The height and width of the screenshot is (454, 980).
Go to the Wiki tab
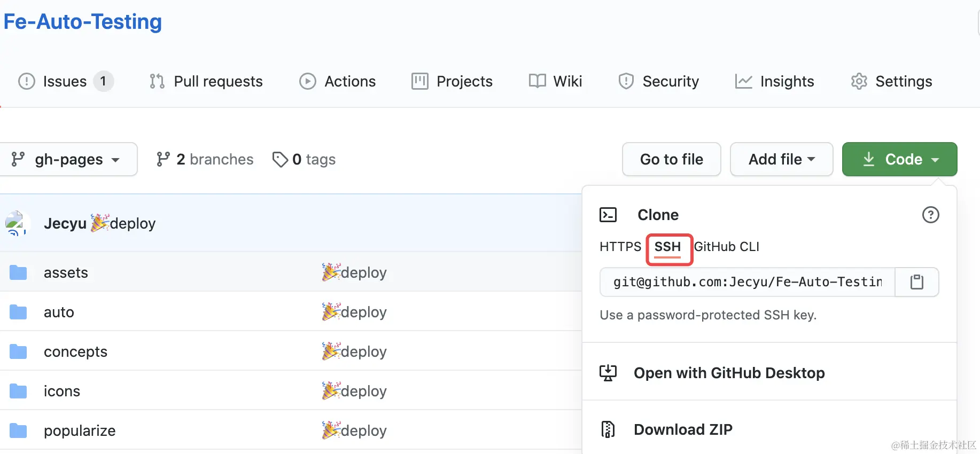pos(555,81)
